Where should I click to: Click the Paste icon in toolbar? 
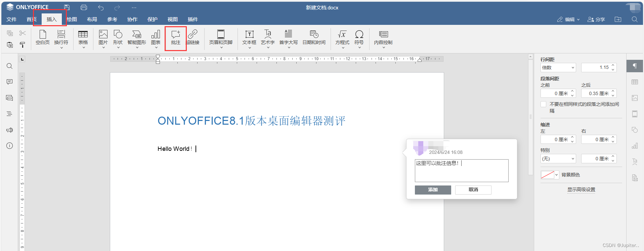pos(10,45)
